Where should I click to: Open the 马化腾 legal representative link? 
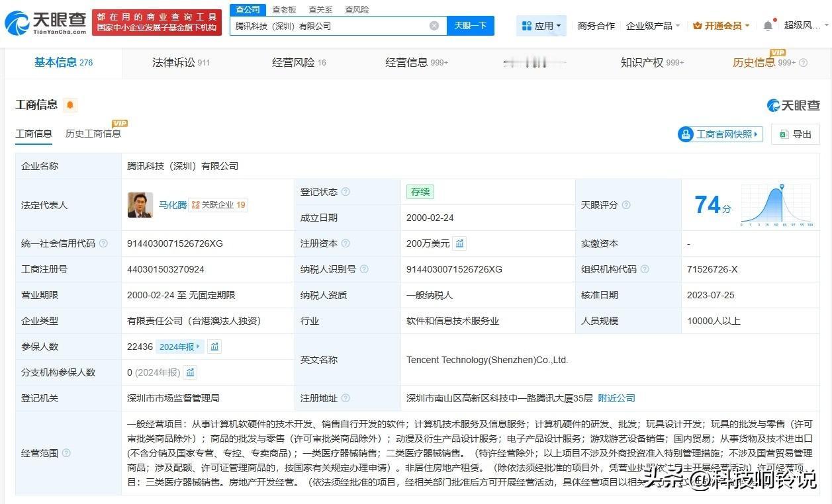pyautogui.click(x=172, y=205)
